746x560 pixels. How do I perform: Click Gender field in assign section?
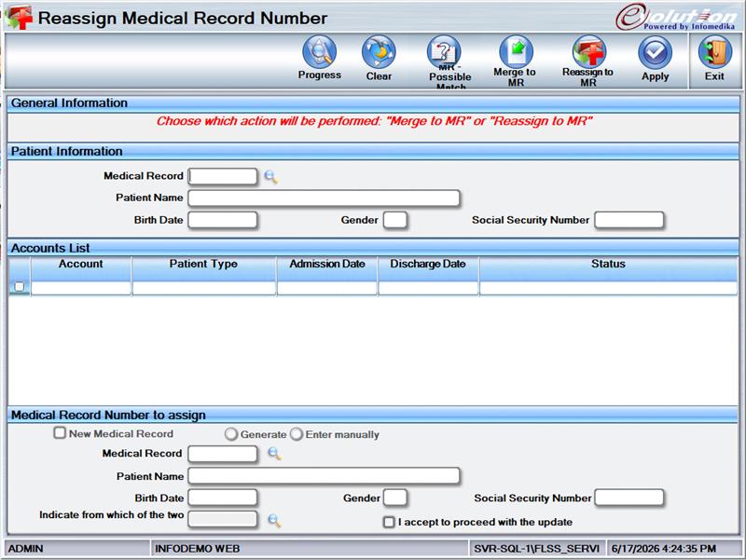pos(394,498)
